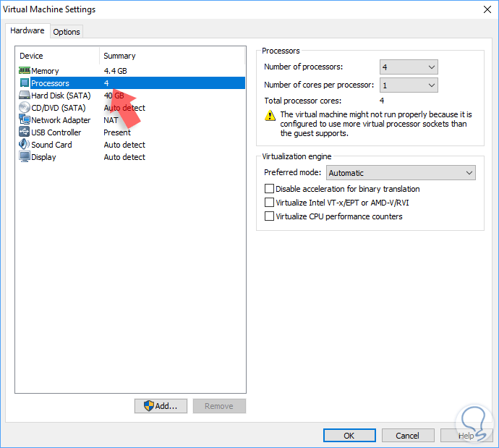Select the CD/DVD (SATA) row
499x448 pixels.
(132, 108)
